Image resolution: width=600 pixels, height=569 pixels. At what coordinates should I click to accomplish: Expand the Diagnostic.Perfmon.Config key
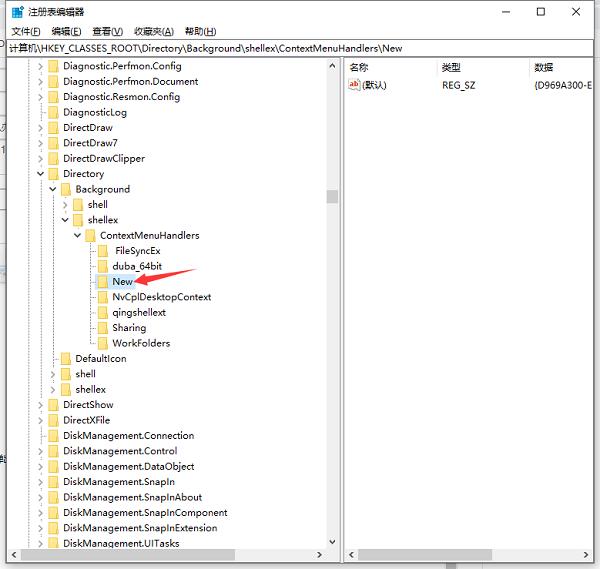coord(40,66)
